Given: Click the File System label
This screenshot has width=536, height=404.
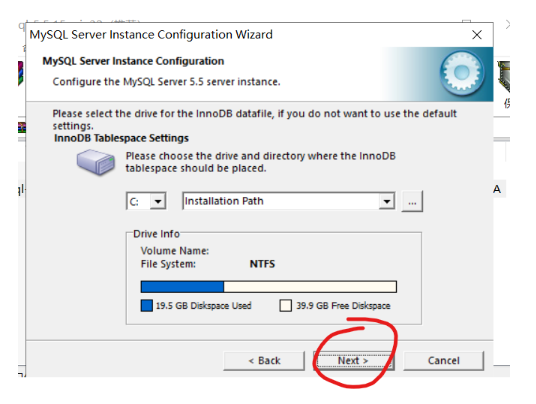Looking at the screenshot, I should 168,264.
